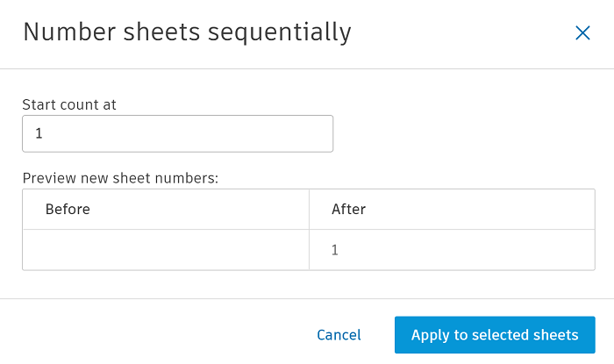The width and height of the screenshot is (614, 364).
Task: Hit the Cancel text link
Action: tap(339, 335)
